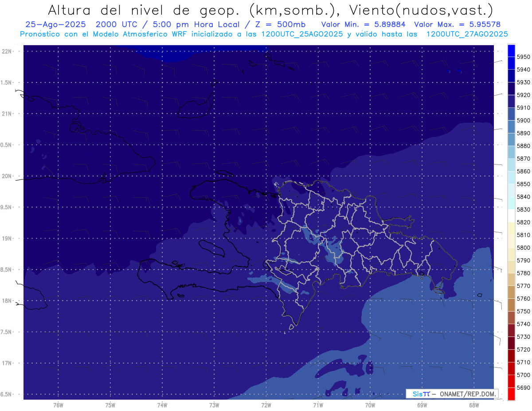Viewport: 532px width, 411px height.
Task: Click the 'Valor Max. = 5.95578' text
Action: [458, 24]
